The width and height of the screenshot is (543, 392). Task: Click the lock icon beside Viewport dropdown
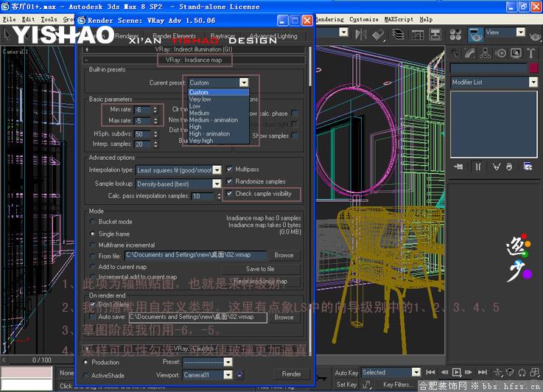[x=239, y=375]
